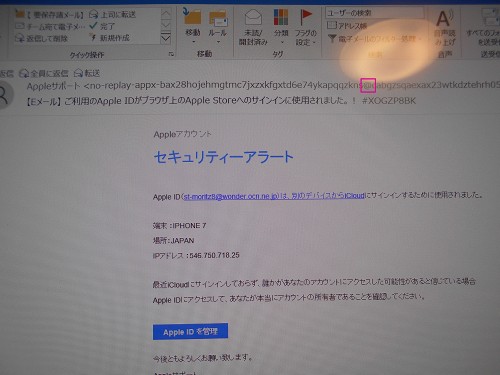Mark message as Done (完了) checkmark
The height and width of the screenshot is (375, 500).
coord(102,26)
